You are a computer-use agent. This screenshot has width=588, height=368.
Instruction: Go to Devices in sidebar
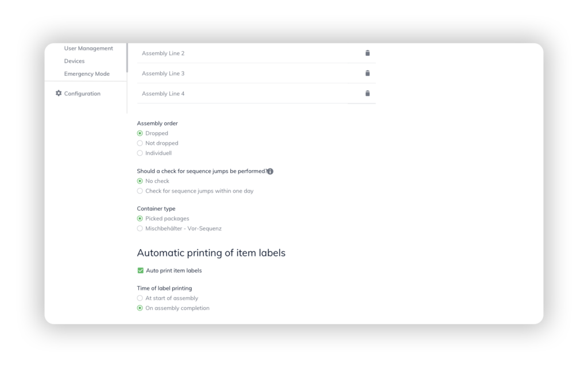click(x=74, y=61)
